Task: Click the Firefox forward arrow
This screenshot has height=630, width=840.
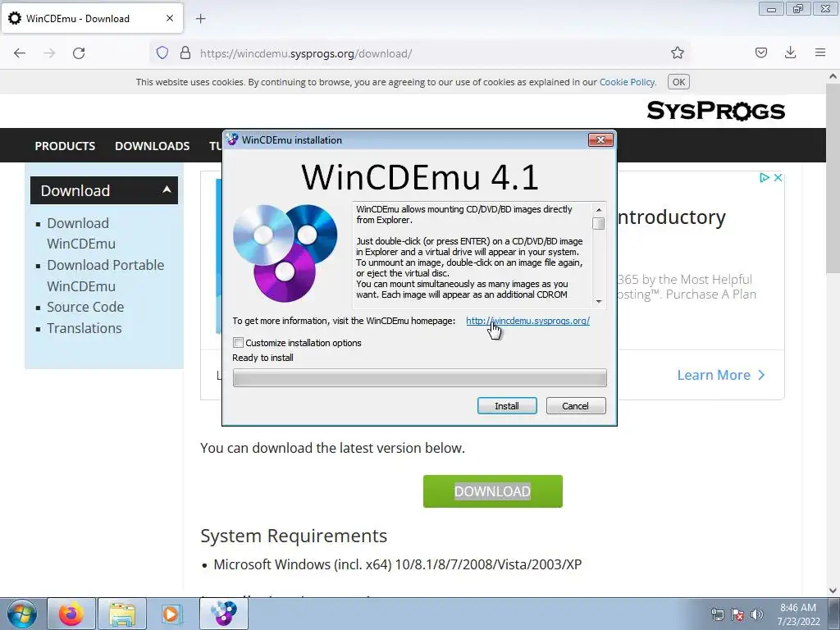Action: pyautogui.click(x=49, y=53)
